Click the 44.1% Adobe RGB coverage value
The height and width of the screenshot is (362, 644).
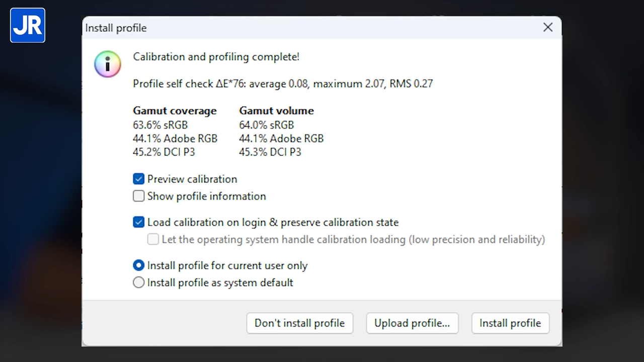click(175, 138)
